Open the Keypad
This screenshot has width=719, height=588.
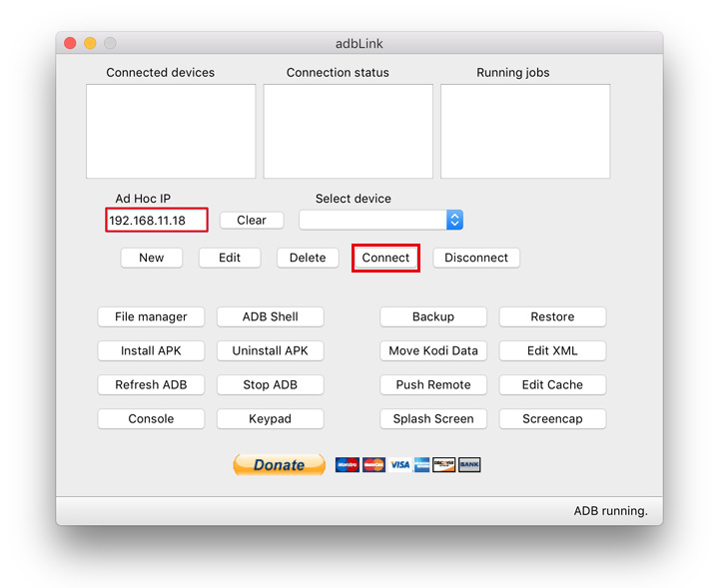[x=270, y=418]
